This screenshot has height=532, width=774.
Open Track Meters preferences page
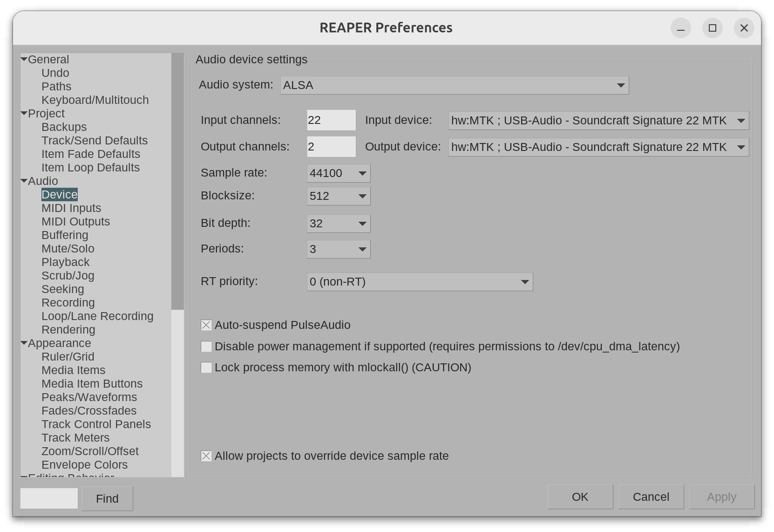pos(75,438)
